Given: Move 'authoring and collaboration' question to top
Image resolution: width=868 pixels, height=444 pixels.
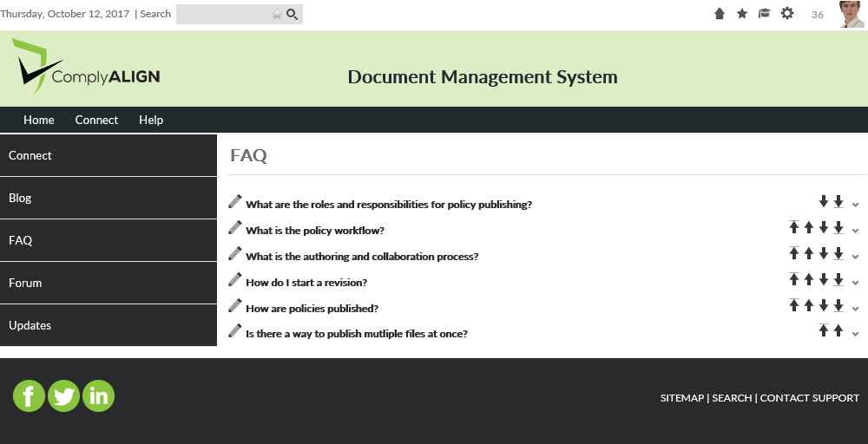Looking at the screenshot, I should pos(794,253).
